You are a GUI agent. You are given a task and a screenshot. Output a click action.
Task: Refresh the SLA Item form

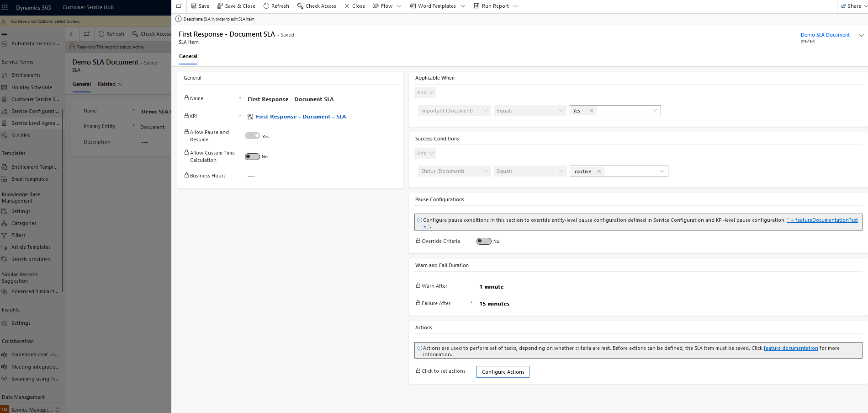click(276, 6)
